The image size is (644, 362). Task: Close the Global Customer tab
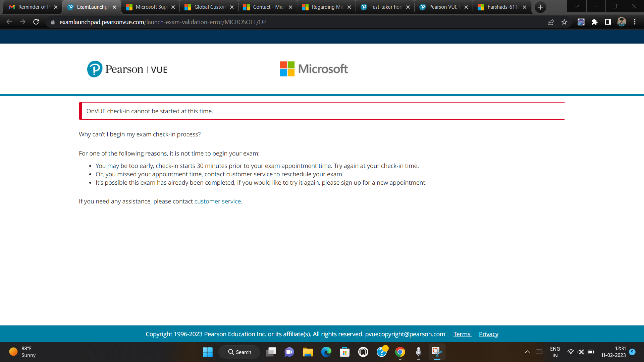coord(232,7)
